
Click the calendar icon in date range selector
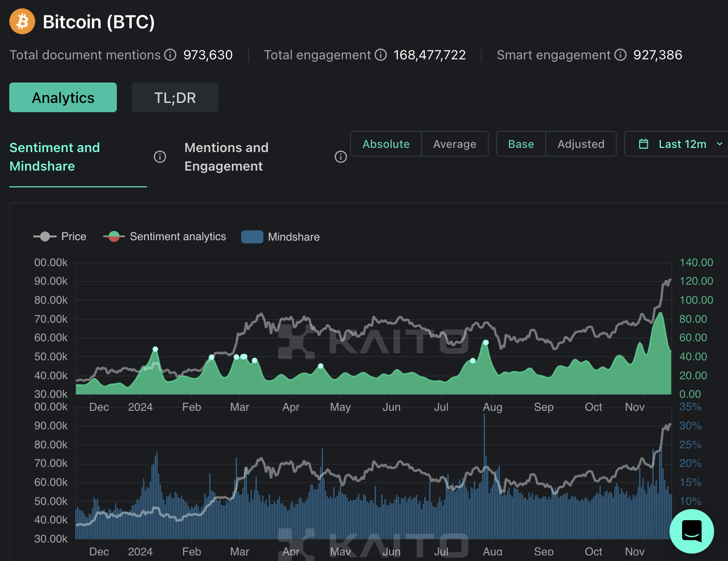[x=644, y=144]
